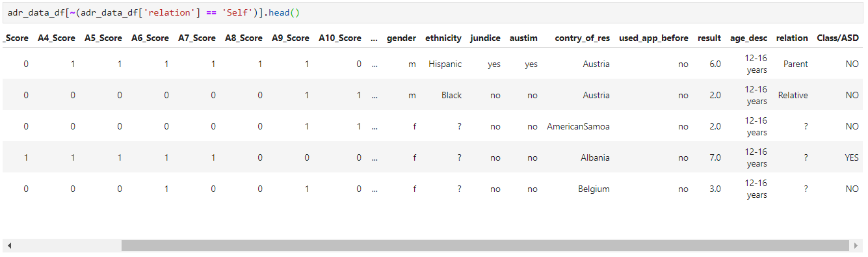Viewport: 868px width, 257px height.
Task: Click the jundice column header
Action: point(486,38)
